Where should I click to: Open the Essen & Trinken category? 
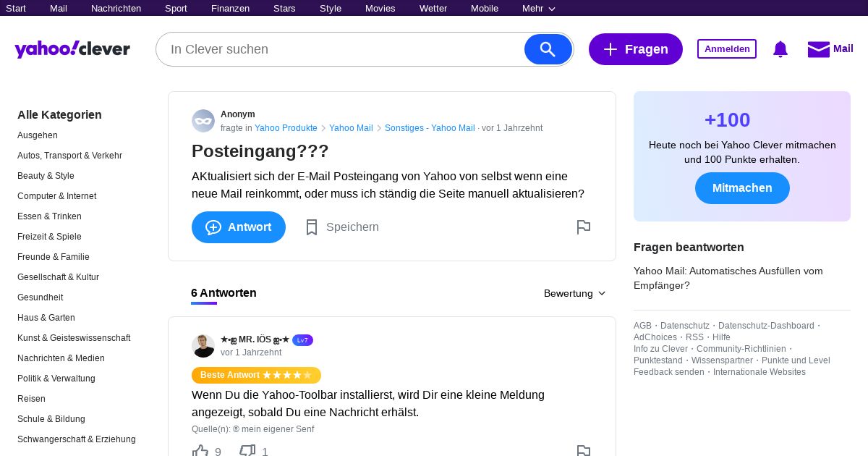[49, 216]
